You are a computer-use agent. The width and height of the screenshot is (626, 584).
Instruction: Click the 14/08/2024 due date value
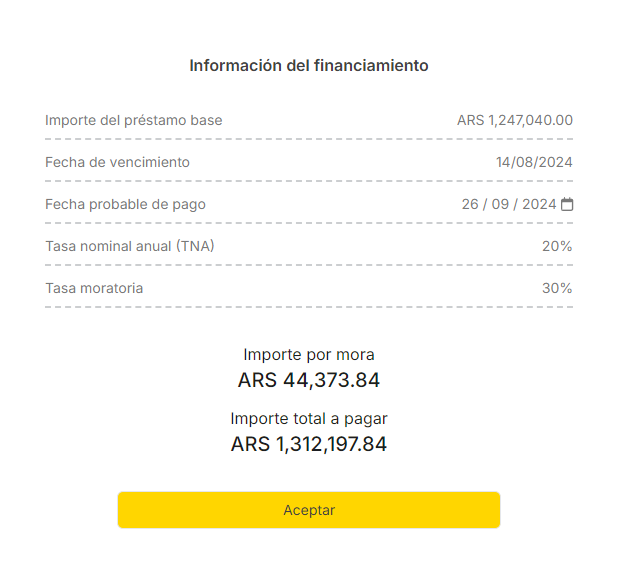click(x=534, y=162)
